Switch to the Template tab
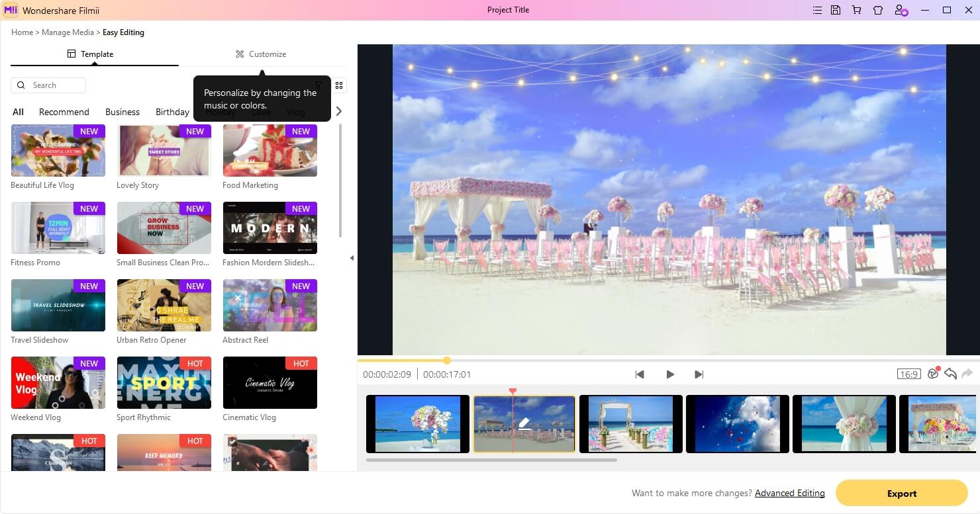The width and height of the screenshot is (980, 514). point(91,54)
